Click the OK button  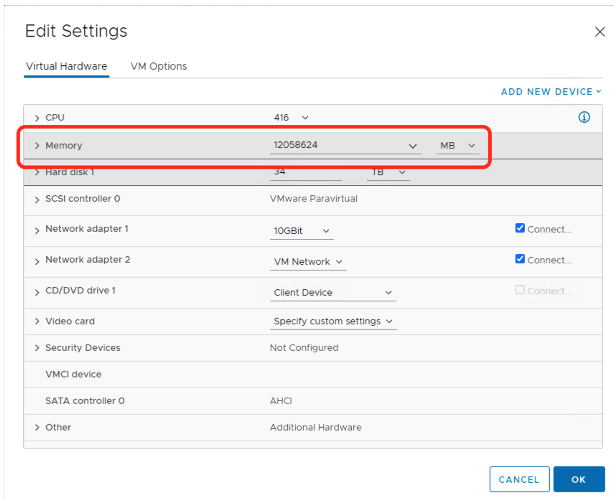click(x=579, y=480)
